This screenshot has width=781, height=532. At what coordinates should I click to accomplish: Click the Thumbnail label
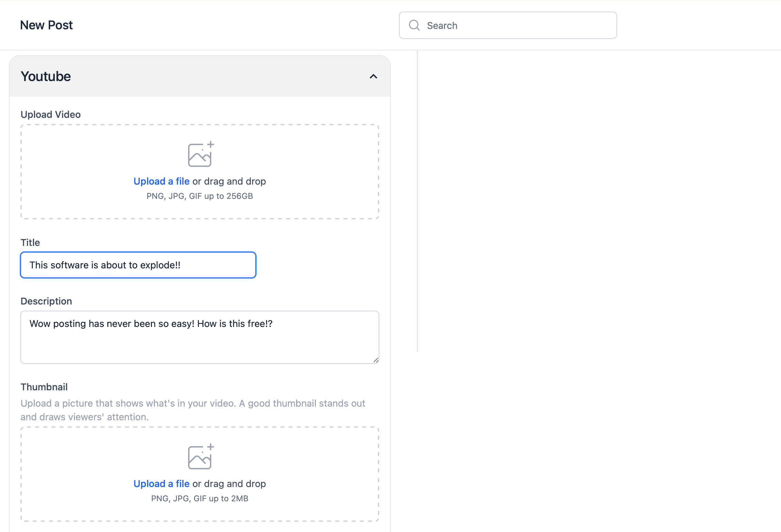pyautogui.click(x=44, y=387)
